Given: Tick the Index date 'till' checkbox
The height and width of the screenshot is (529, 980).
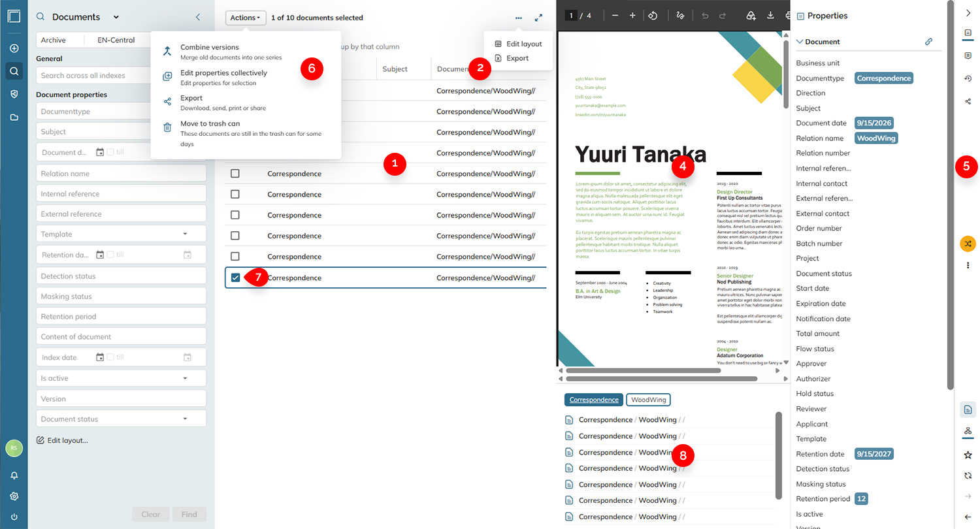Looking at the screenshot, I should tap(110, 357).
